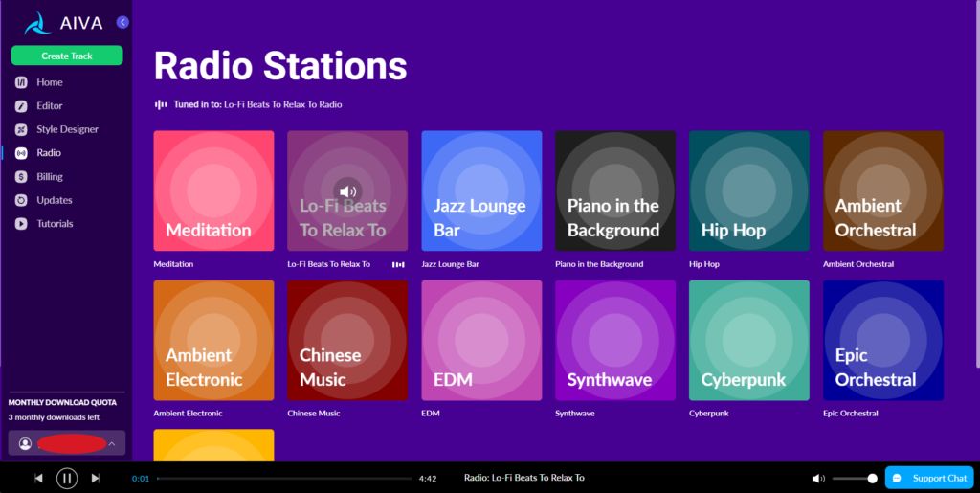Pause the currently playing radio
This screenshot has width=980, height=493.
click(67, 478)
